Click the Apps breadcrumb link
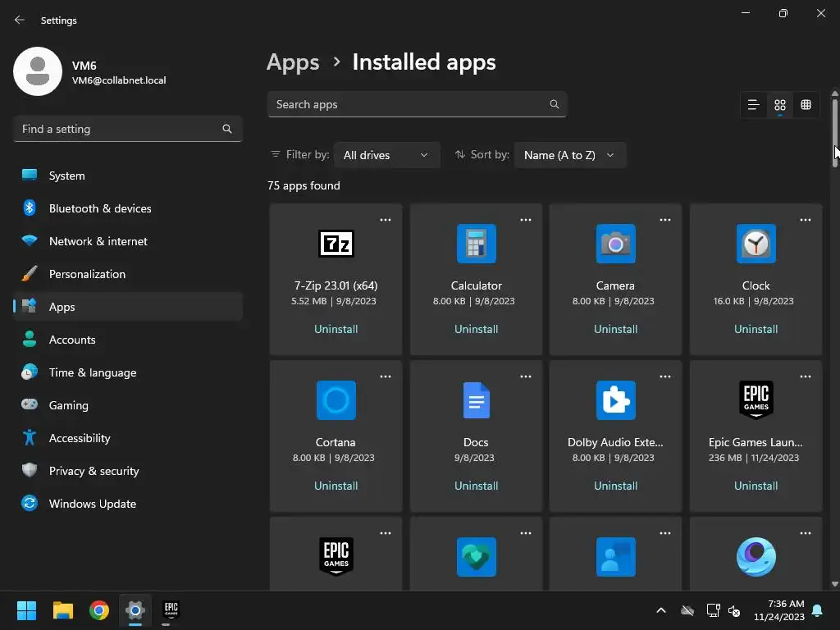The width and height of the screenshot is (840, 630). (x=293, y=62)
